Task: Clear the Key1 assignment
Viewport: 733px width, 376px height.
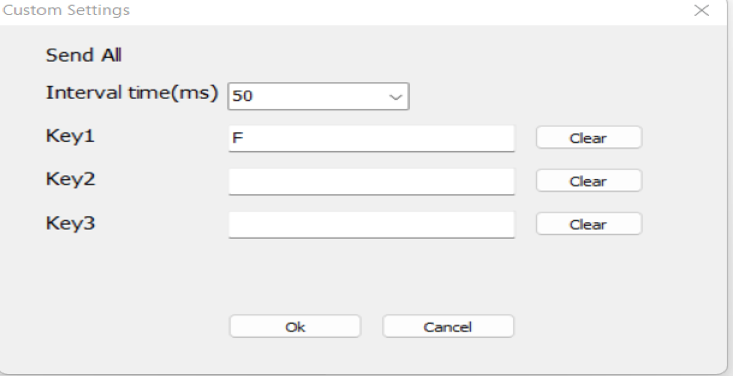Action: 589,137
